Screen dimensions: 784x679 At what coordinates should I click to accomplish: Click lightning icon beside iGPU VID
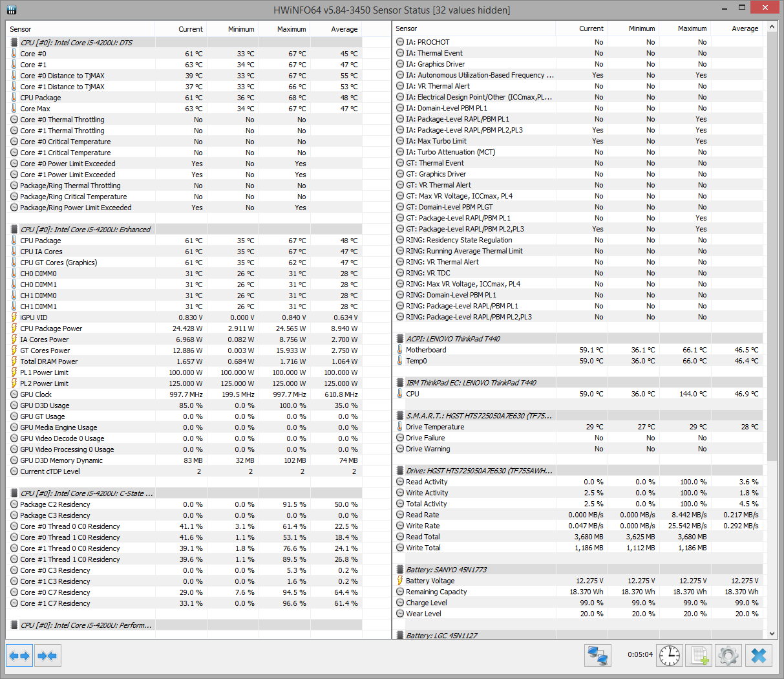tap(14, 318)
